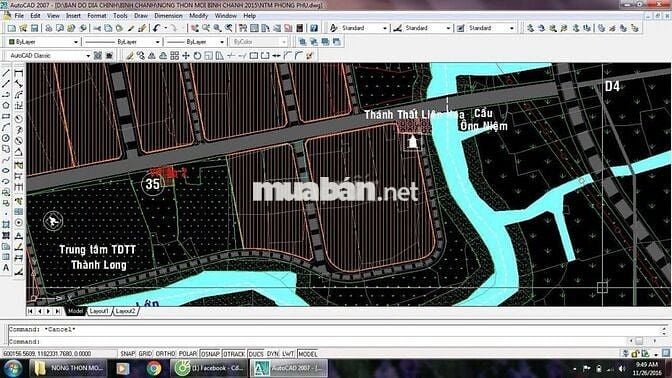
Task: Open the table style Standard dropdown
Action: 491,28
